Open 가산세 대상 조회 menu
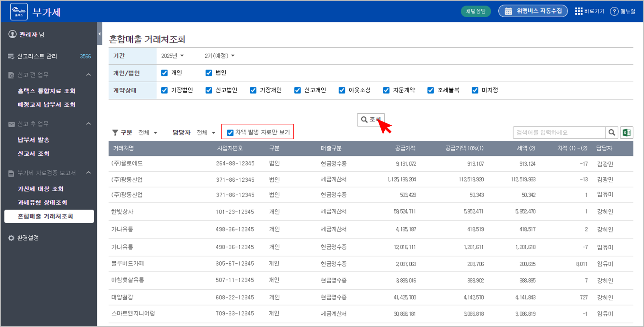This screenshot has height=327, width=644. click(x=40, y=189)
